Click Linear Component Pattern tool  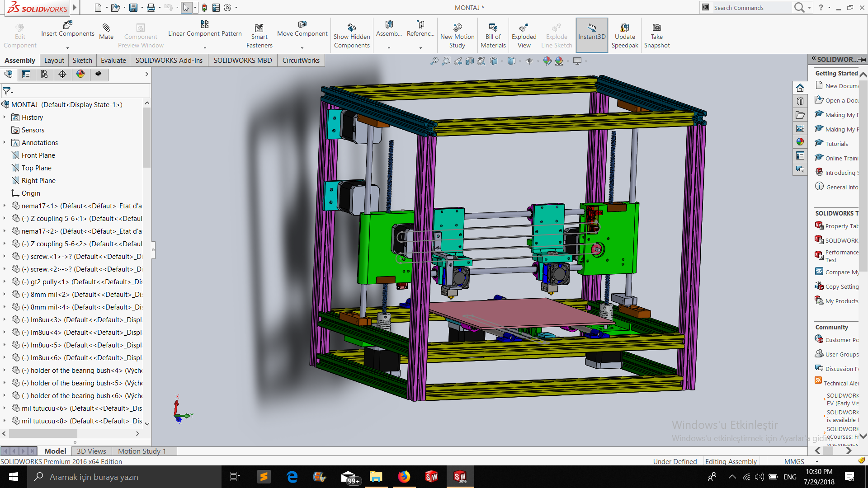coord(205,29)
